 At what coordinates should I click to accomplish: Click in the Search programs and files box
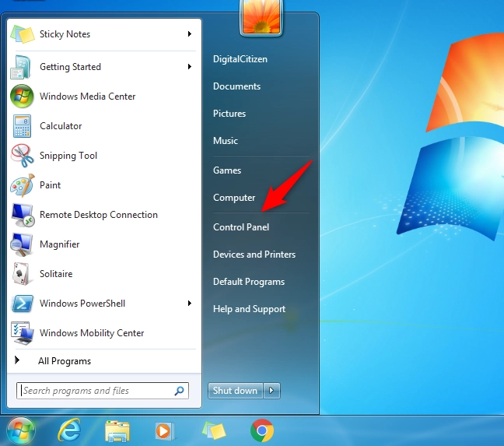click(102, 391)
